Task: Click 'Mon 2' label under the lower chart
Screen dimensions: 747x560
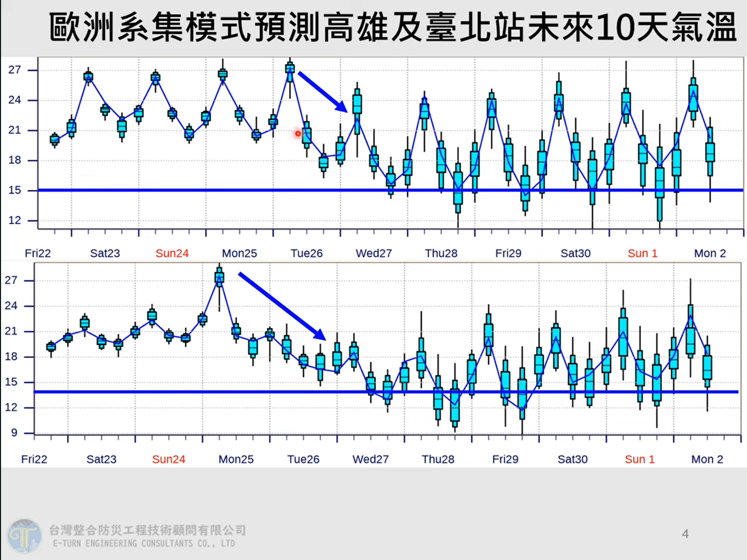Action: click(707, 459)
